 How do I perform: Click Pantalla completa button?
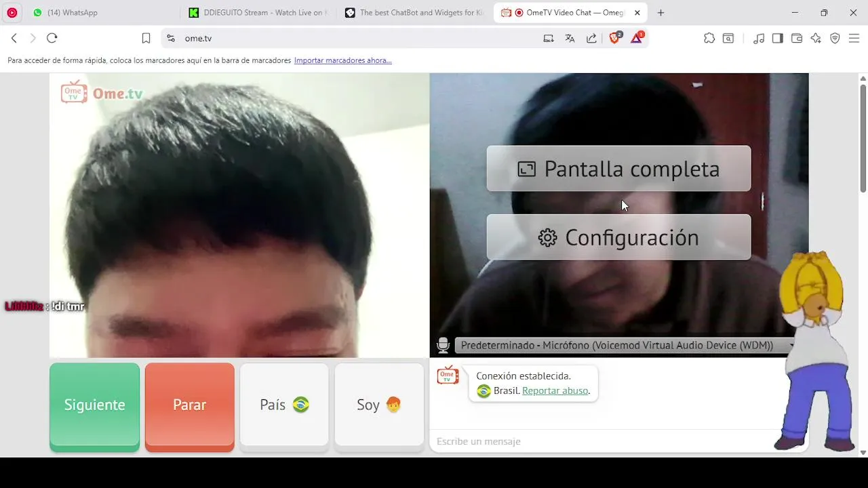(618, 169)
